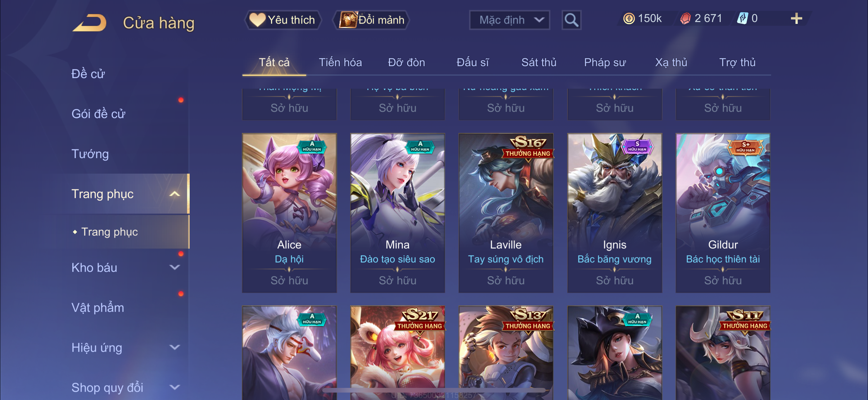Click the blue voucher ticket icon
868x400 pixels.
742,19
